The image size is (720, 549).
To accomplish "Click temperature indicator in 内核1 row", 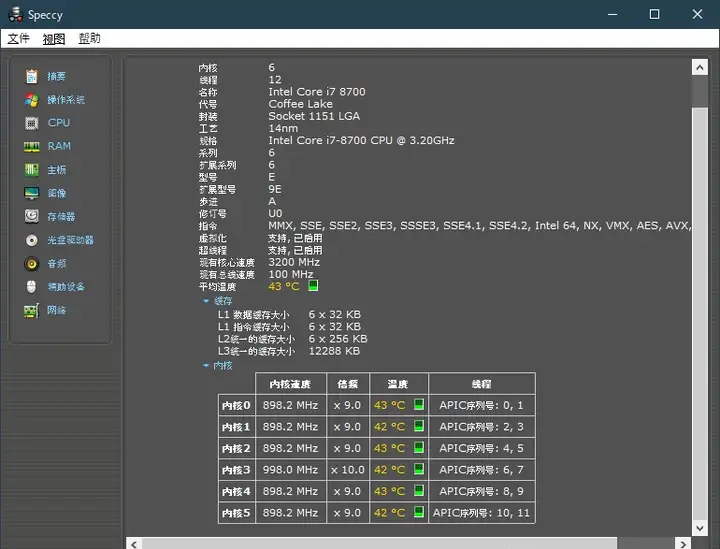I will pos(418,426).
